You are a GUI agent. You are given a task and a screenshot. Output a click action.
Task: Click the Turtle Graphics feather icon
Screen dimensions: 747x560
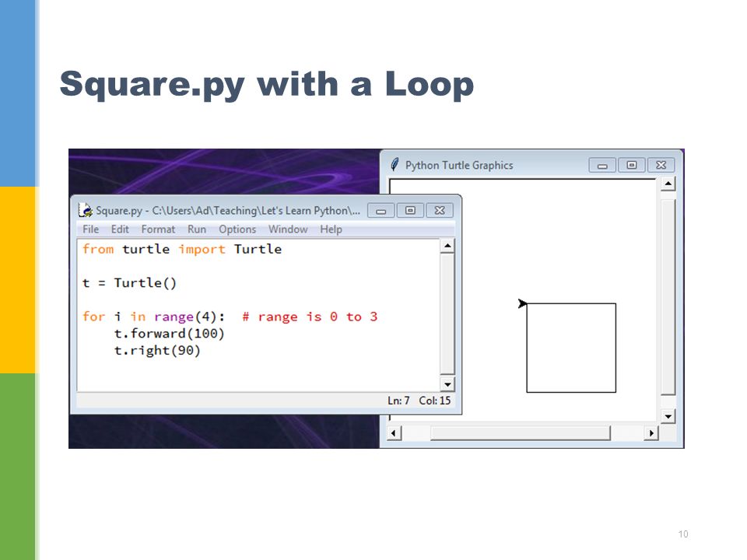(x=395, y=165)
